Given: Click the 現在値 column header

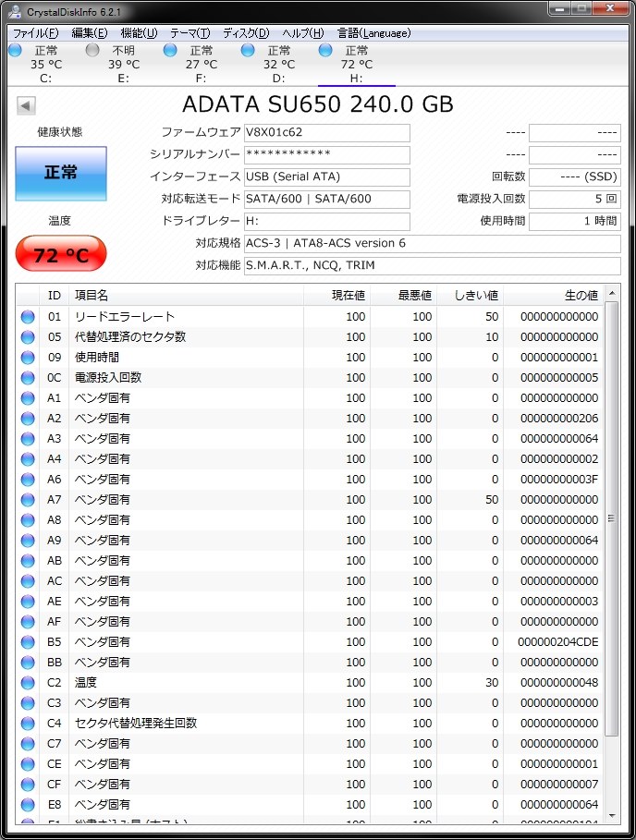Looking at the screenshot, I should pyautogui.click(x=336, y=295).
